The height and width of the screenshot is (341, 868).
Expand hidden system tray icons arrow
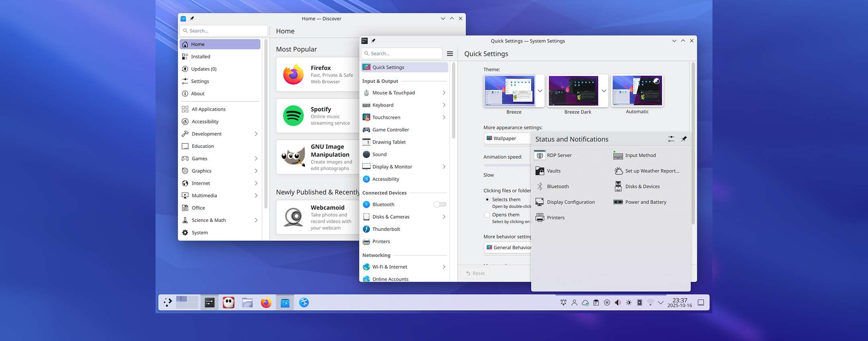660,302
